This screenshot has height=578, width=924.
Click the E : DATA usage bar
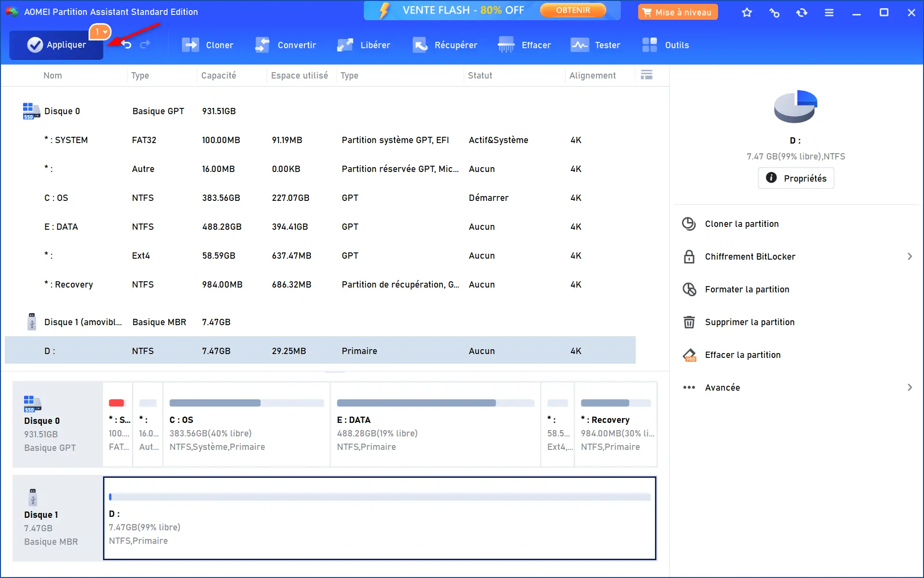[x=436, y=403]
